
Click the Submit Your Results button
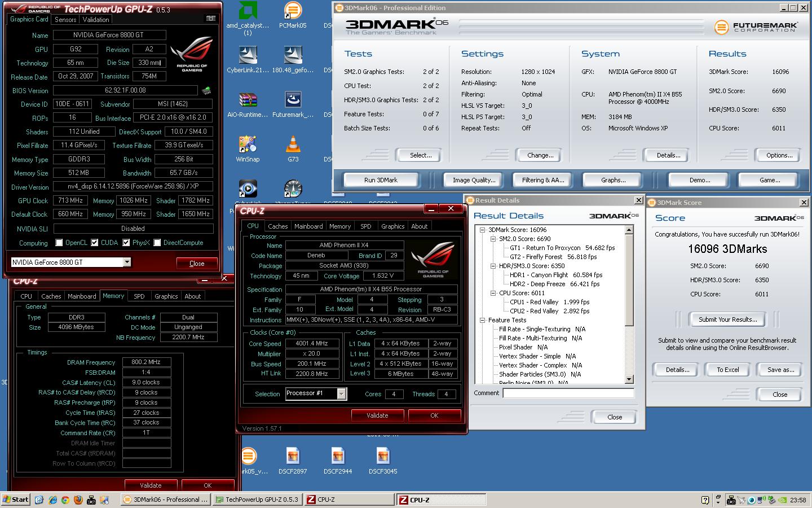point(727,319)
